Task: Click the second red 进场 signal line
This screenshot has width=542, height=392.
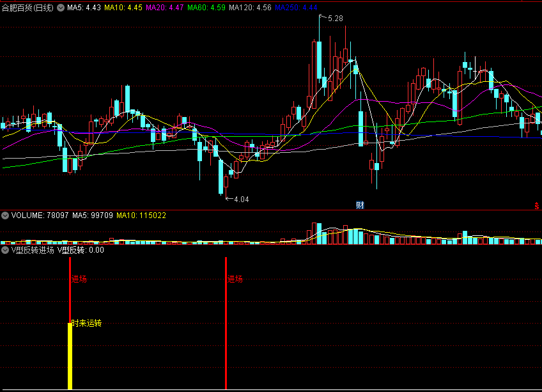Action: coord(226,323)
